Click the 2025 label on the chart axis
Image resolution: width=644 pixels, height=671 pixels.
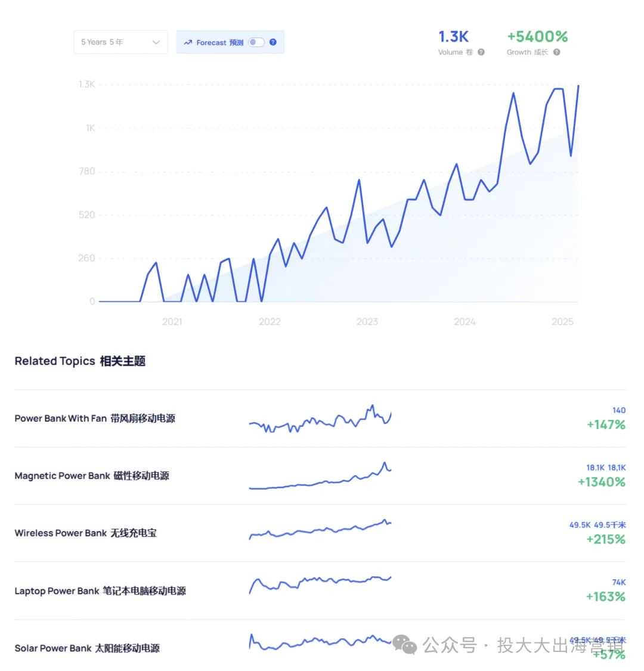coord(562,321)
